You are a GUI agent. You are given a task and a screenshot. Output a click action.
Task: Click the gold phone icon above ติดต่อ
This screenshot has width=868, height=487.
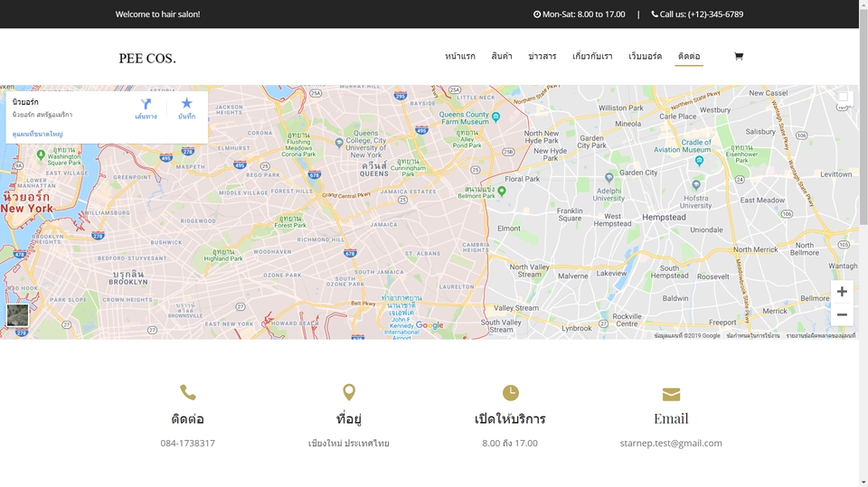(188, 392)
